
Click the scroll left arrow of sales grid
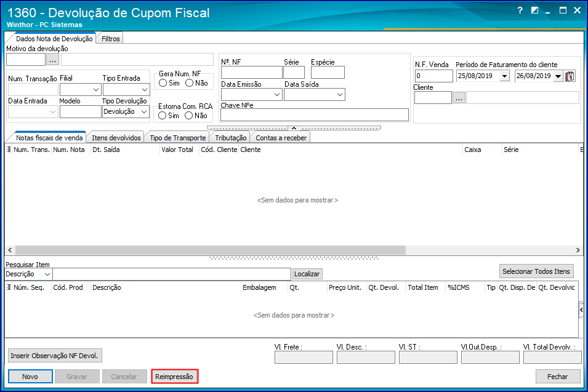pos(10,250)
